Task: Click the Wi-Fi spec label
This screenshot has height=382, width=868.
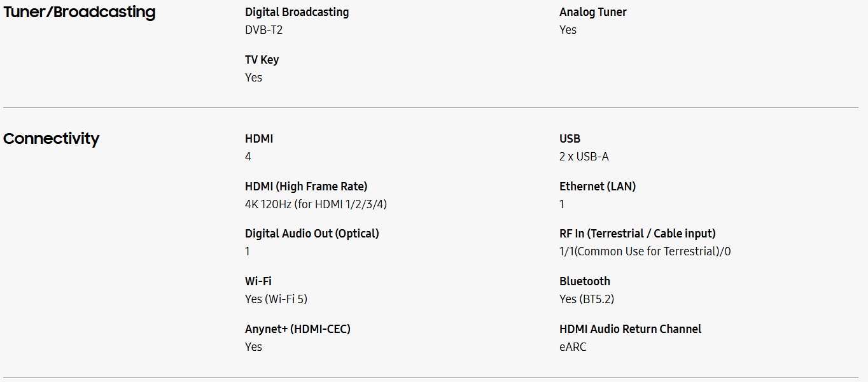Action: (x=258, y=281)
